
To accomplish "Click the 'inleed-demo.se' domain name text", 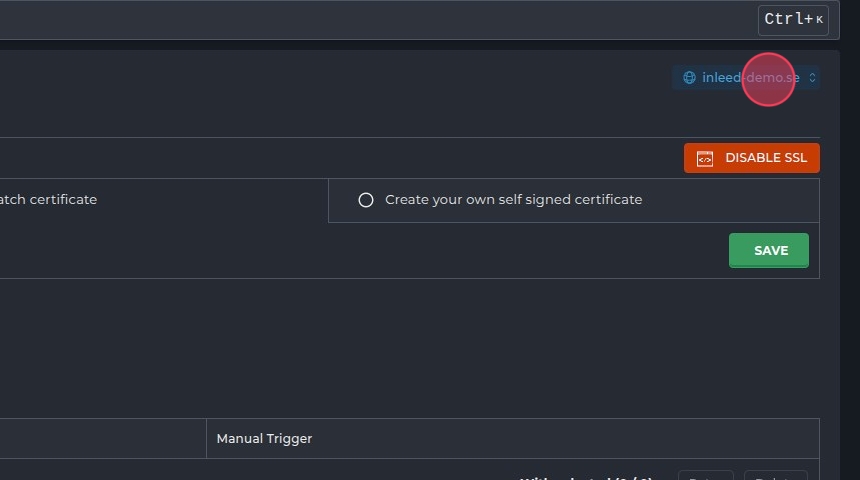I will (750, 77).
